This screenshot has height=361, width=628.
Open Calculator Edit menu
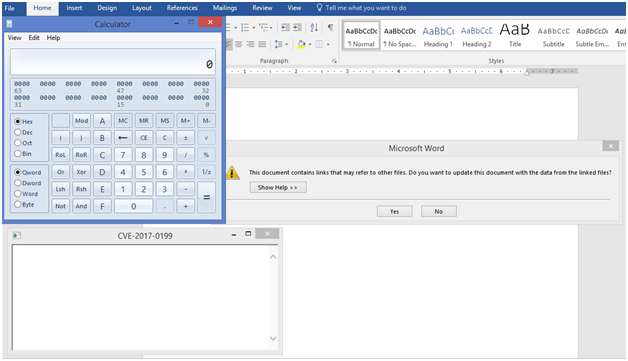(34, 38)
